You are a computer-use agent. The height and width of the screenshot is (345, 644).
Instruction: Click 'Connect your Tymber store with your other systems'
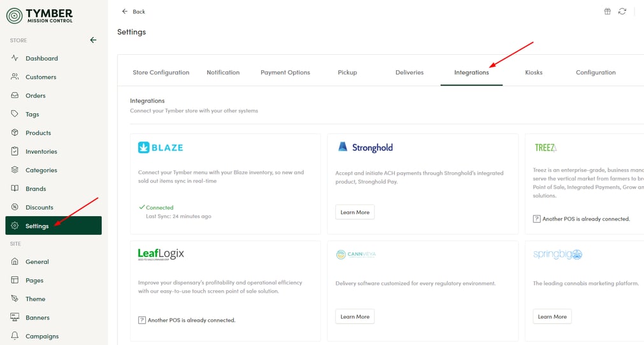coord(194,110)
